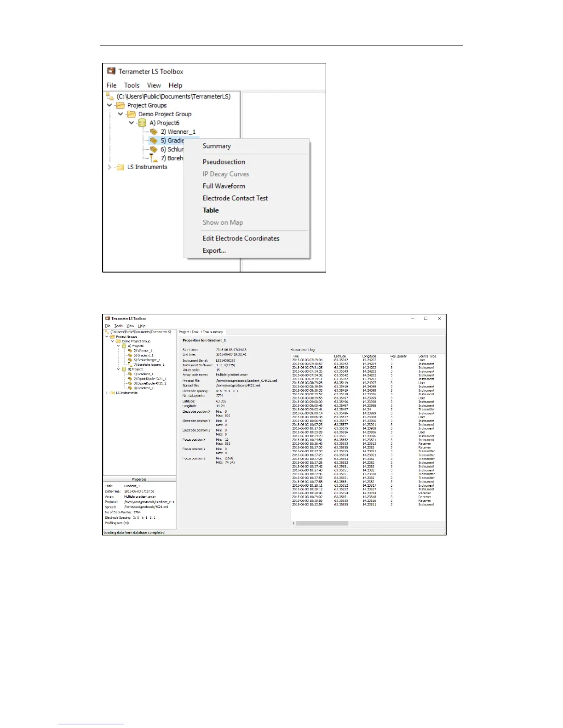Click the 2) Wenner_1 icon in summary window
The image size is (563, 728).
pyautogui.click(x=130, y=351)
